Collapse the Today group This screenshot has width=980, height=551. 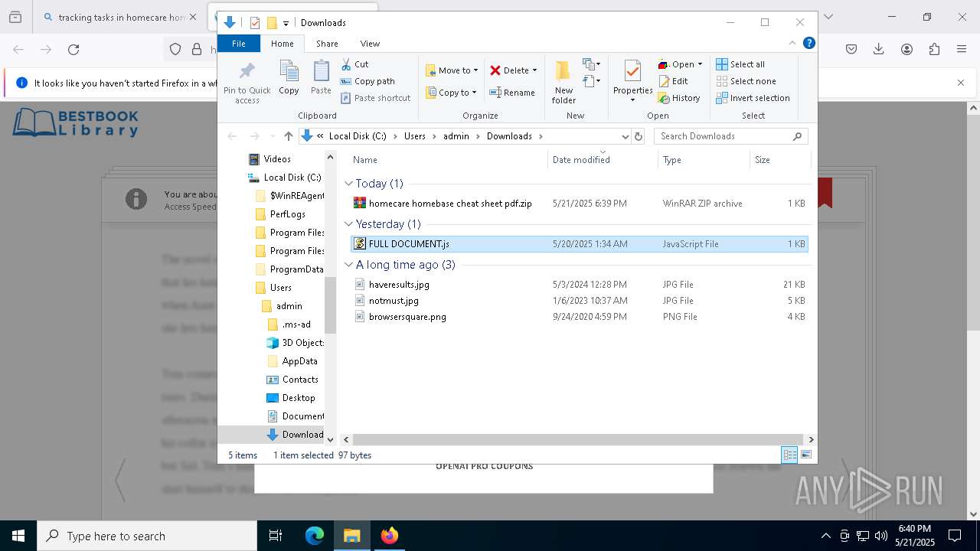(348, 184)
